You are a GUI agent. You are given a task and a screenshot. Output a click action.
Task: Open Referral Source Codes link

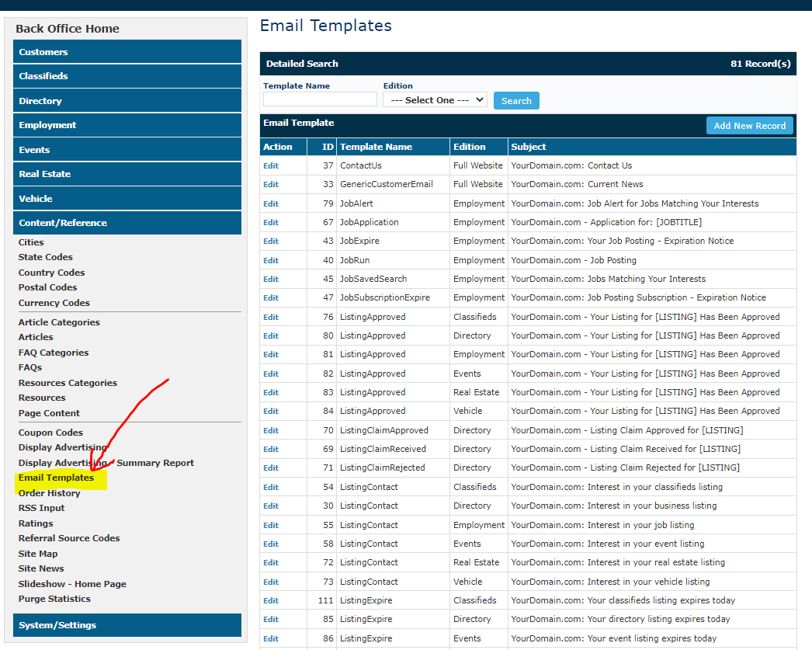point(69,538)
